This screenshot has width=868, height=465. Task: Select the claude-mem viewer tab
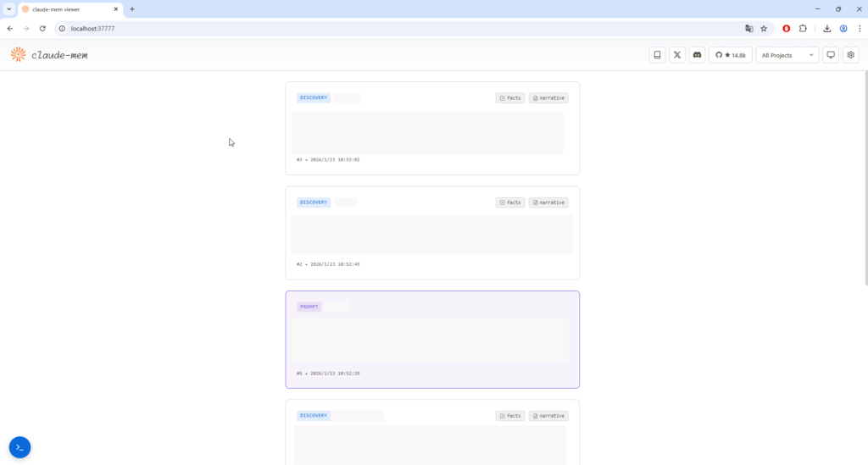(x=68, y=8)
